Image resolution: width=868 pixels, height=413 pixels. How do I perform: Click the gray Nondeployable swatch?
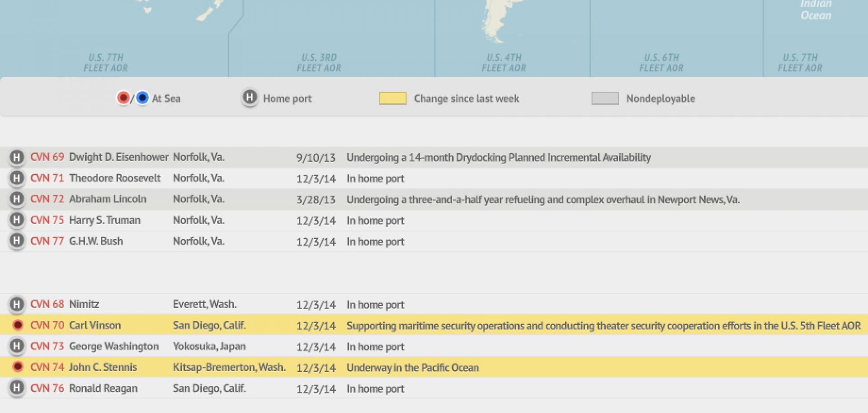(605, 98)
